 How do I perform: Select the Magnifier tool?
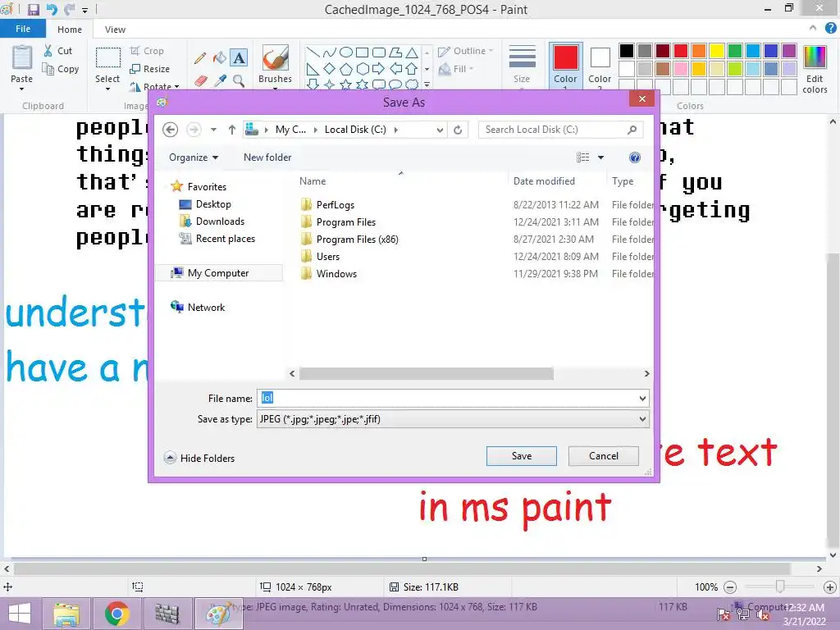click(x=239, y=81)
